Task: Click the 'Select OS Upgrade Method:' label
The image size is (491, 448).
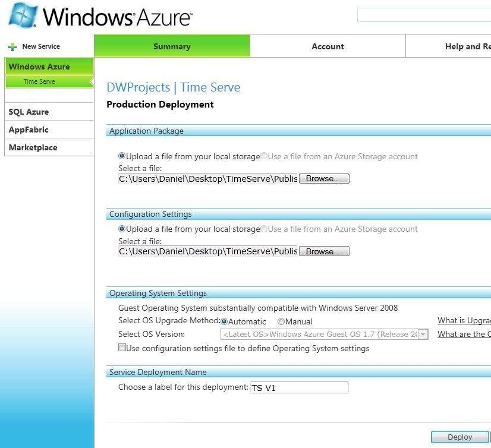Action: [x=169, y=321]
